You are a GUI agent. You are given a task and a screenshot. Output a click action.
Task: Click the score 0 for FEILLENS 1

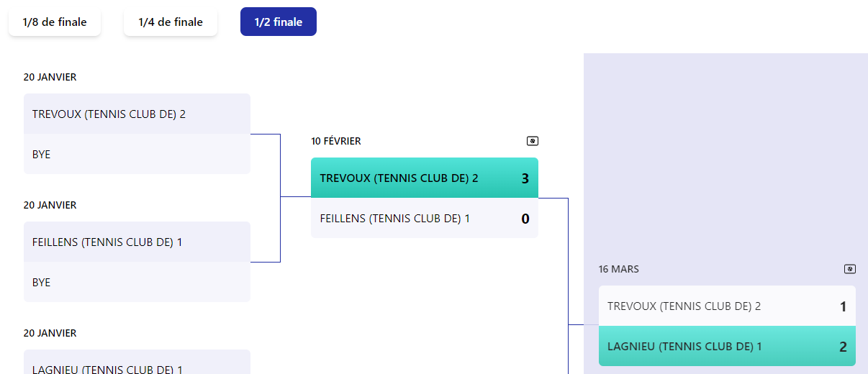click(x=525, y=219)
